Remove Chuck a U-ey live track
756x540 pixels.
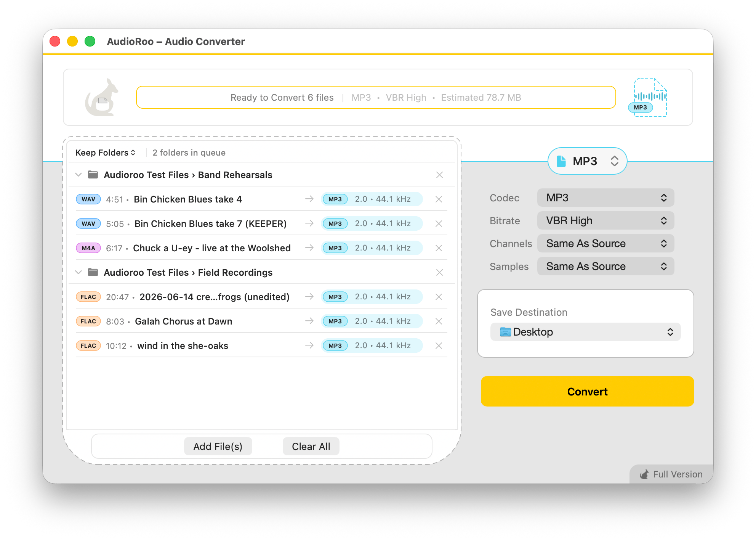click(x=439, y=248)
